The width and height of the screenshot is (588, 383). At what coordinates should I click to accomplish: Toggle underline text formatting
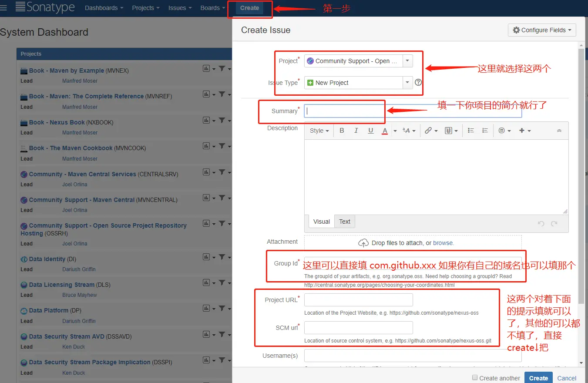[371, 131]
